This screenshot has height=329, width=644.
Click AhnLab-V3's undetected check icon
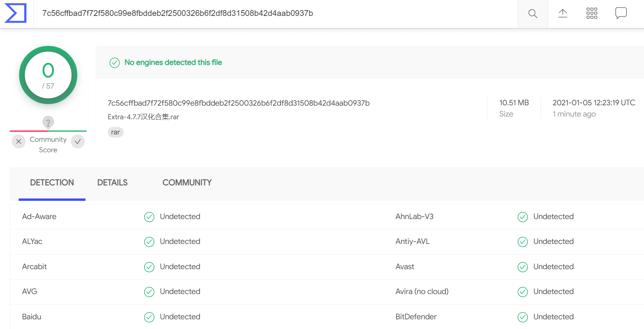(x=523, y=217)
